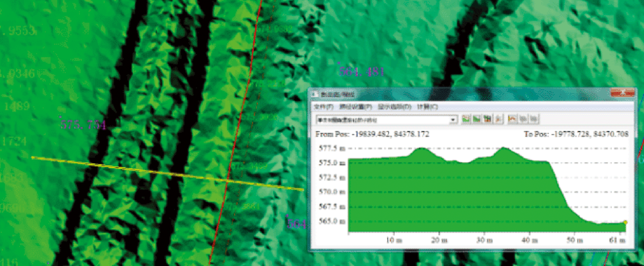
Task: Click the orange curve line toolbar icon
Action: tap(512, 119)
